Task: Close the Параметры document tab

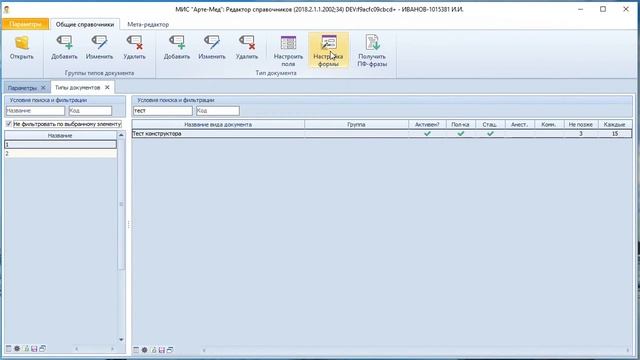Action: (43, 88)
